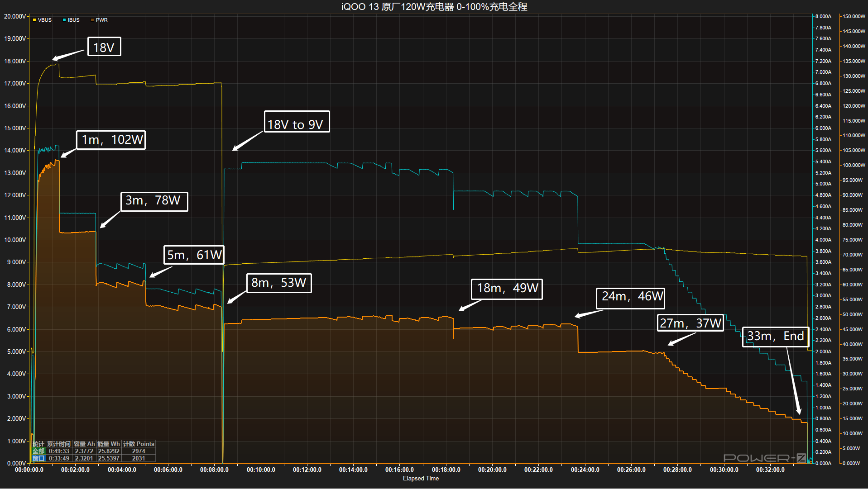Image resolution: width=868 pixels, height=489 pixels.
Task: Click the 计数 Points column header
Action: click(x=139, y=444)
